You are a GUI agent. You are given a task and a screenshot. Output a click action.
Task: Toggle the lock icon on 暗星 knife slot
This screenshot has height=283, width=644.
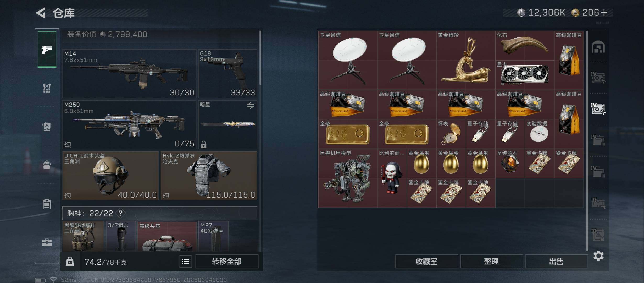pos(204,144)
